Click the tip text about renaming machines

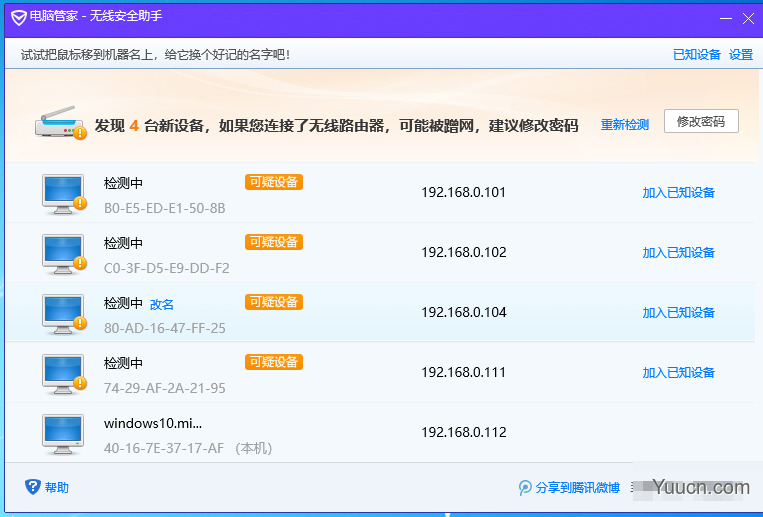155,55
